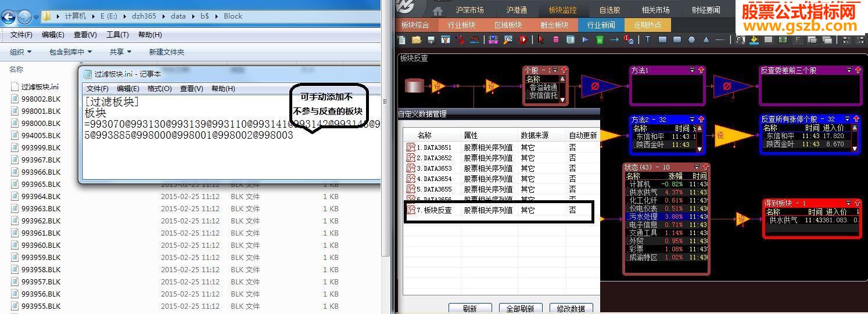Click 全部刷新 button
The height and width of the screenshot is (314, 868).
520,309
